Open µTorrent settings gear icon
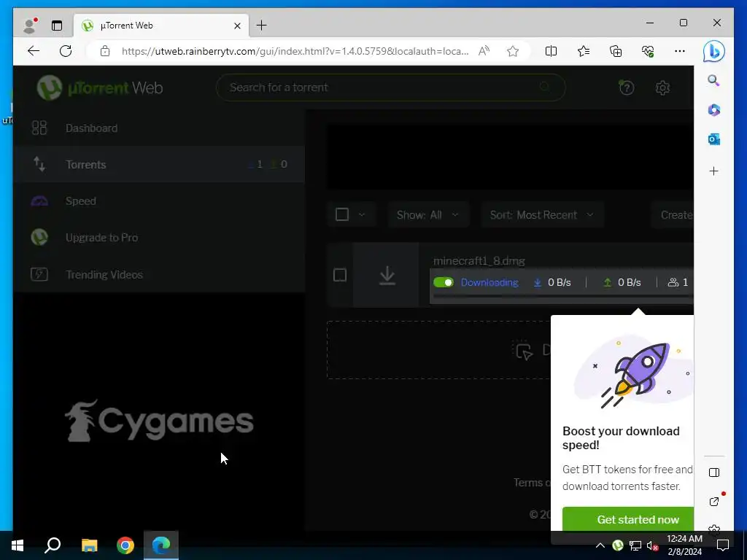 [x=662, y=87]
